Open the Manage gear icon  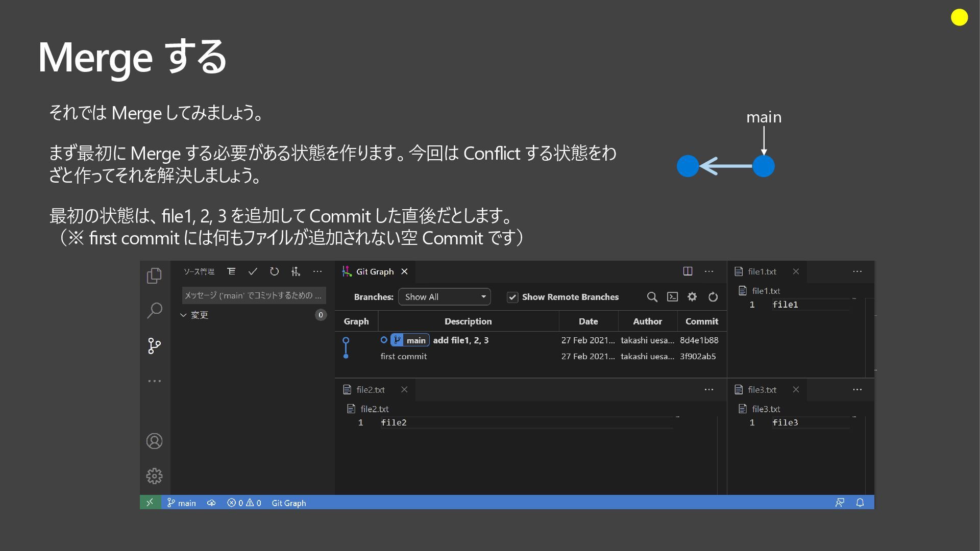[x=154, y=476]
